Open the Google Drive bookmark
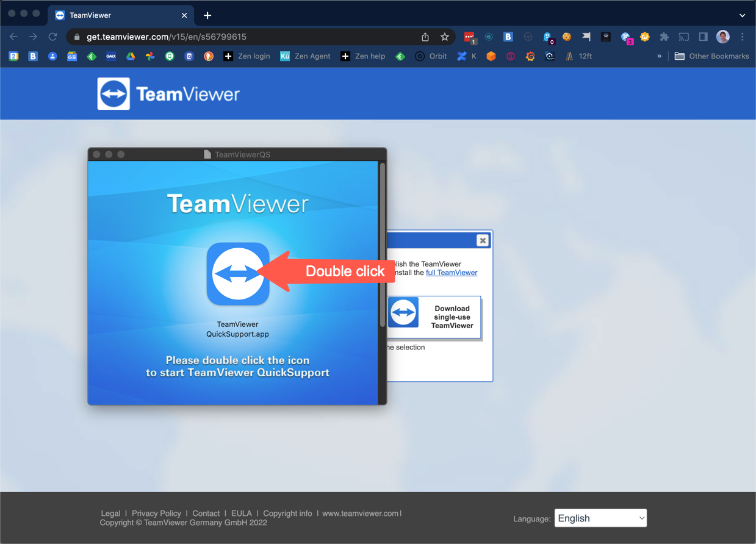The height and width of the screenshot is (544, 756). tap(131, 56)
